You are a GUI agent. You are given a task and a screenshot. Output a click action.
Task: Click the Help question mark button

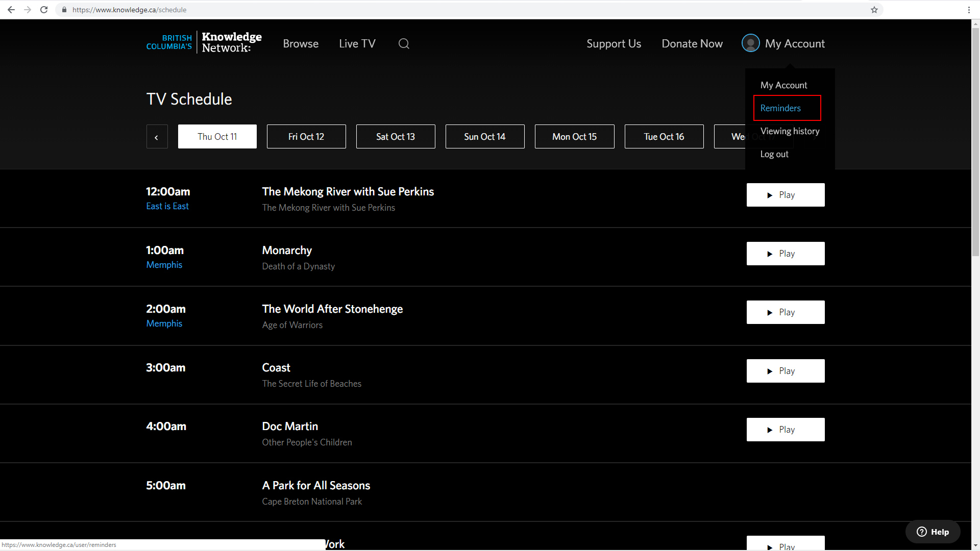click(933, 532)
